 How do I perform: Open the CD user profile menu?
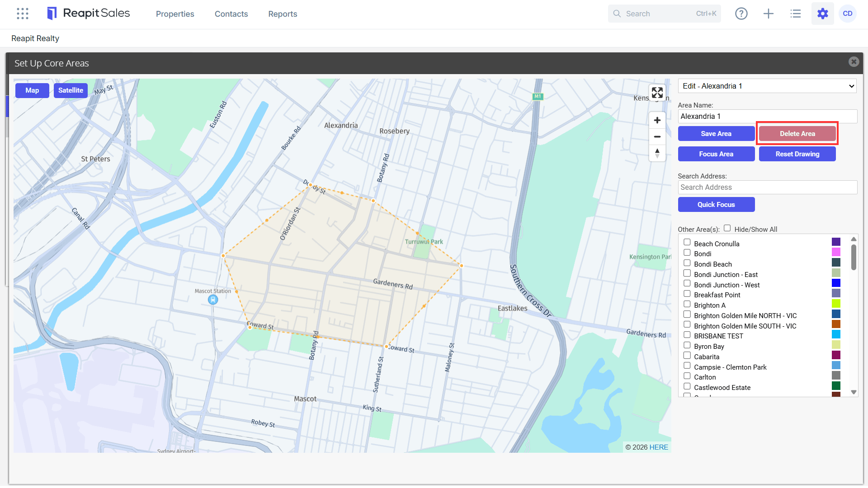[848, 14]
